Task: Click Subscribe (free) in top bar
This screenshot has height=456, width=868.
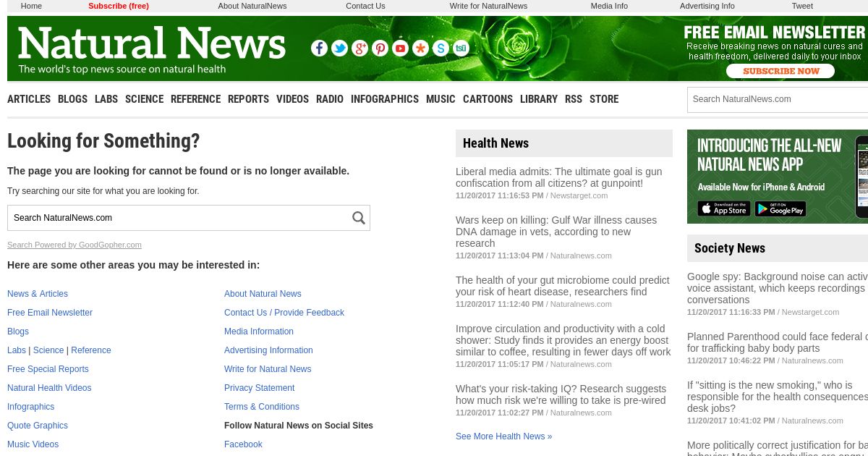Action: [x=119, y=6]
